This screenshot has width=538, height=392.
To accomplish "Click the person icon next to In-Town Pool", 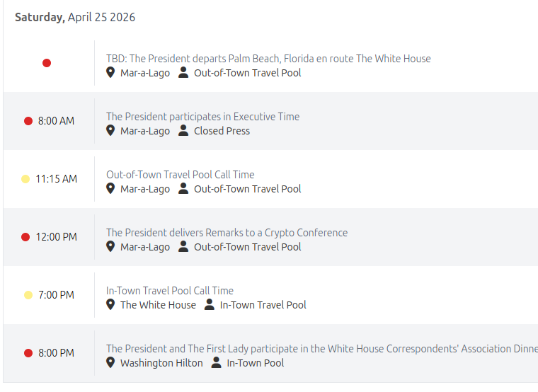I will 216,362.
